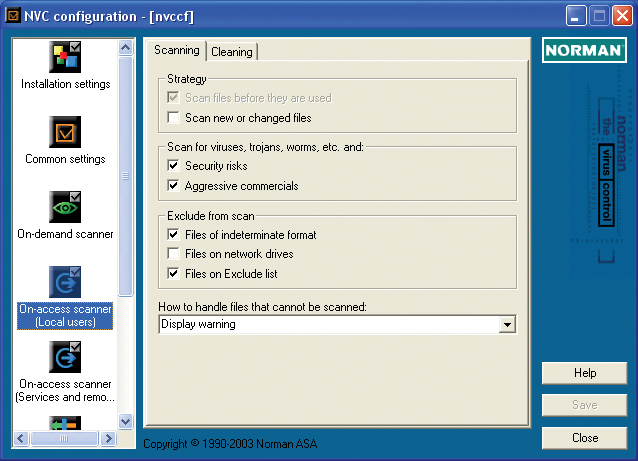Image resolution: width=638 pixels, height=461 pixels.
Task: Click sidebar scroll left arrow
Action: coord(21,439)
